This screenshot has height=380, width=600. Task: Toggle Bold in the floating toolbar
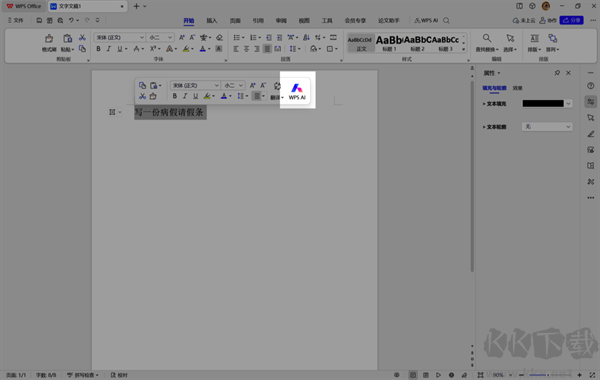pos(174,96)
